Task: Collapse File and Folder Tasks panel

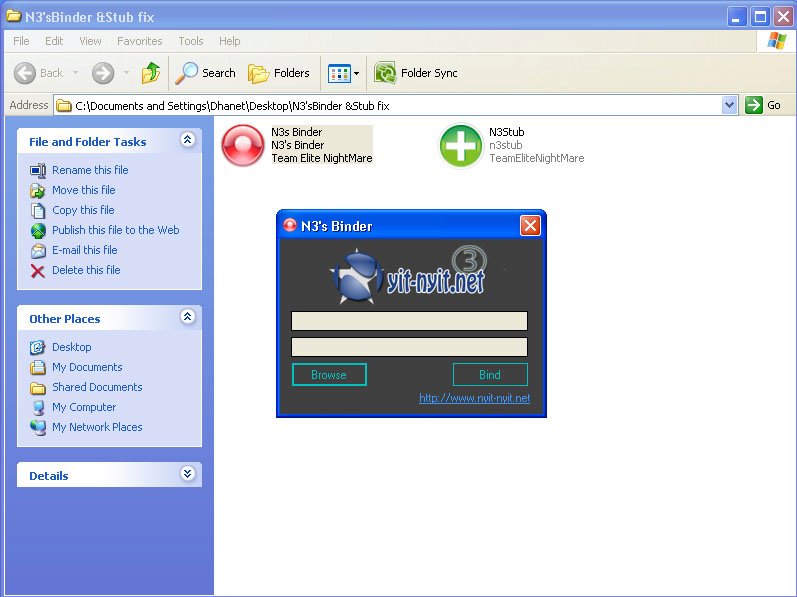Action: tap(188, 140)
